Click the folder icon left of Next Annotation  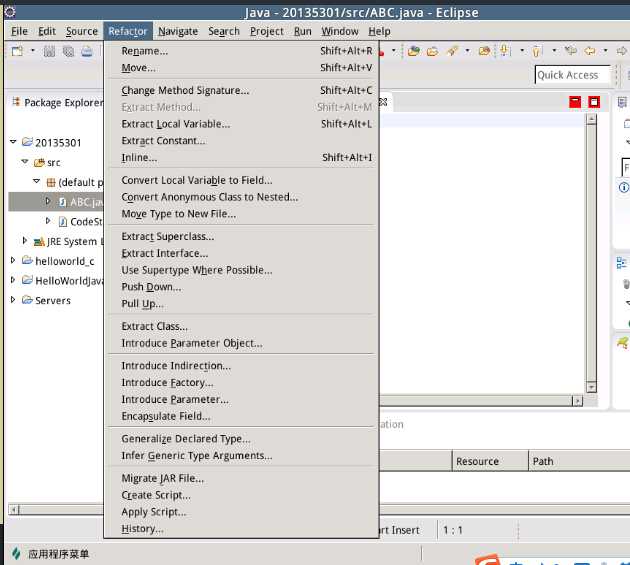click(x=485, y=51)
